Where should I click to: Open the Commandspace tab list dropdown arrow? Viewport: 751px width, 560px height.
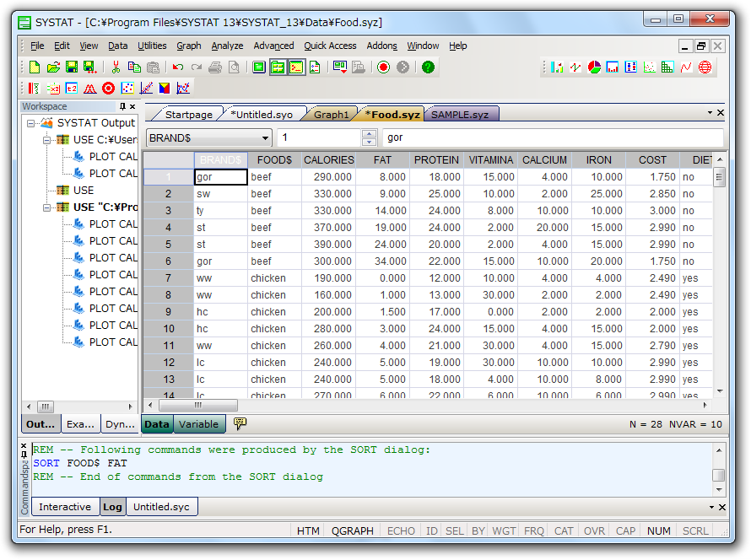pyautogui.click(x=711, y=507)
